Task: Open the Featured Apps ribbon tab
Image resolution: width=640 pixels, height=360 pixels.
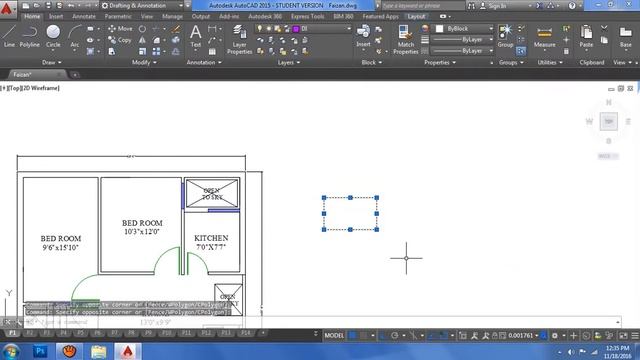Action: pyautogui.click(x=380, y=16)
